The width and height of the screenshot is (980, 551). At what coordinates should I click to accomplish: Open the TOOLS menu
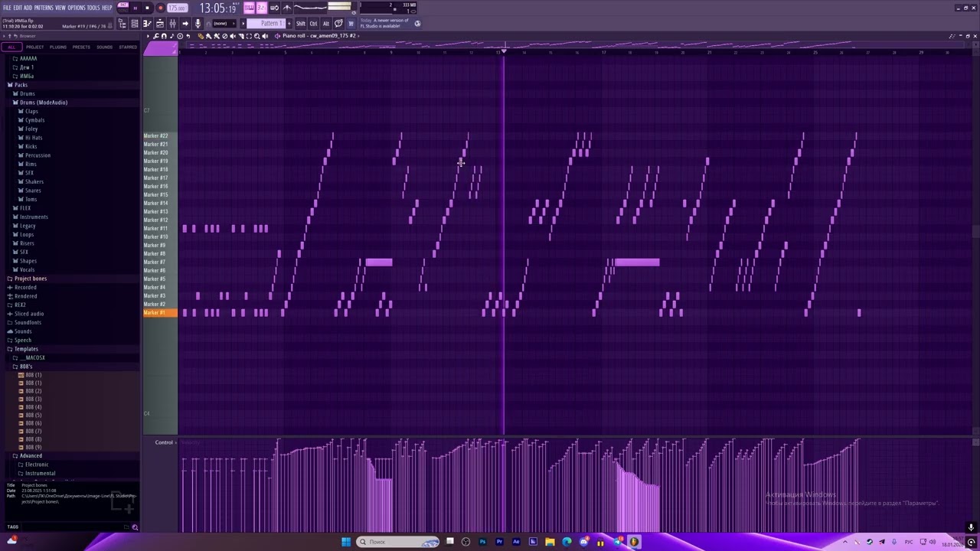click(93, 8)
